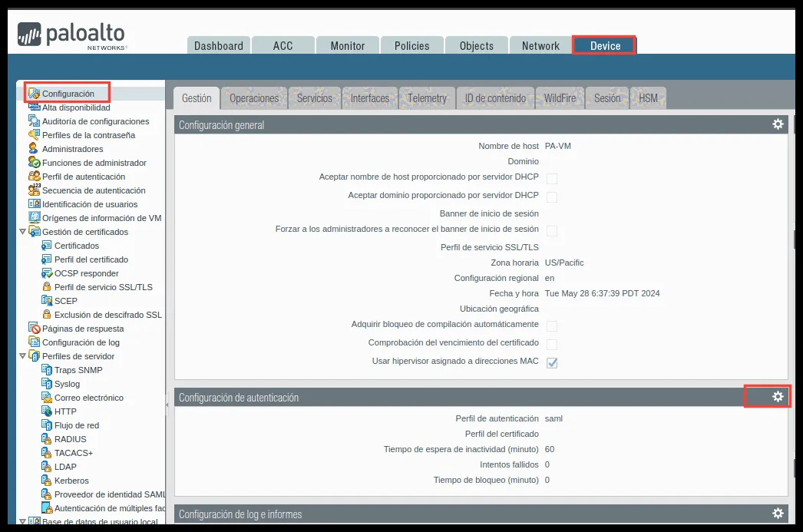
Task: Collapse the Gestión de certificados tree node
Action: pos(22,231)
